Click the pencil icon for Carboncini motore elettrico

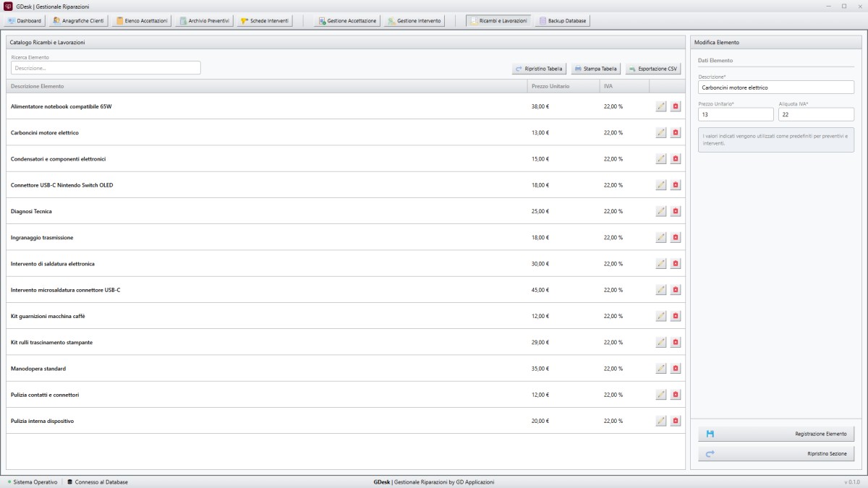660,132
